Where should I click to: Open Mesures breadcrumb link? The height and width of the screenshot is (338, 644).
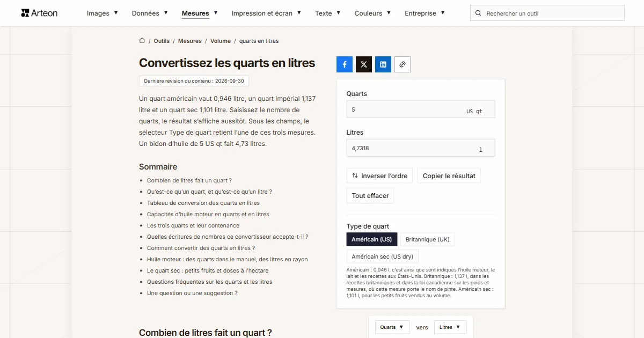pos(190,41)
